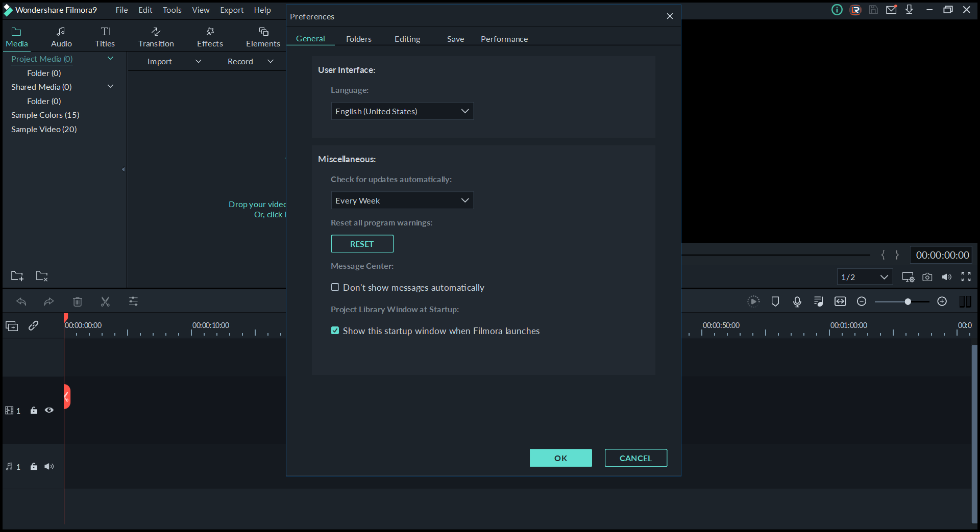Viewport: 980px width, 532px height.
Task: Open the audio/video adjust sliders icon
Action: (133, 301)
